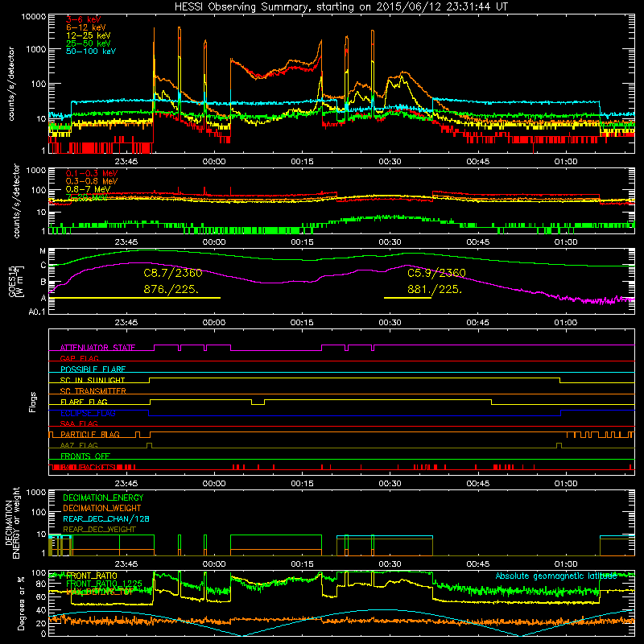Click the FRONTS_OFF flag label
644x644 pixels.
click(85, 456)
